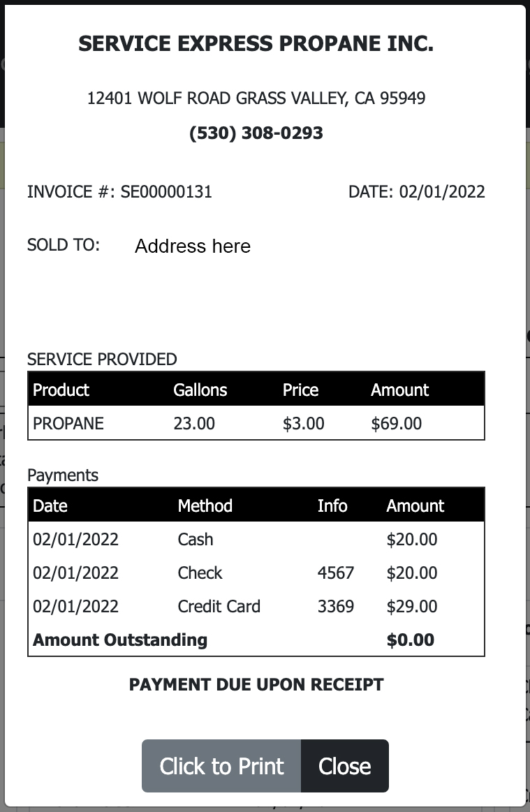This screenshot has width=530, height=812.
Task: Click the invoice date 02/01/2022
Action: (442, 191)
